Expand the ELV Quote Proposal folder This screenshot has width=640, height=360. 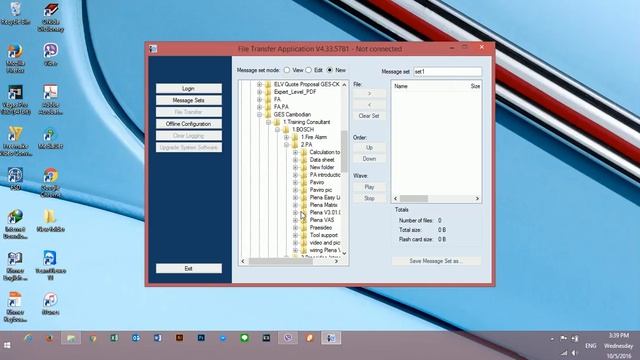point(259,84)
